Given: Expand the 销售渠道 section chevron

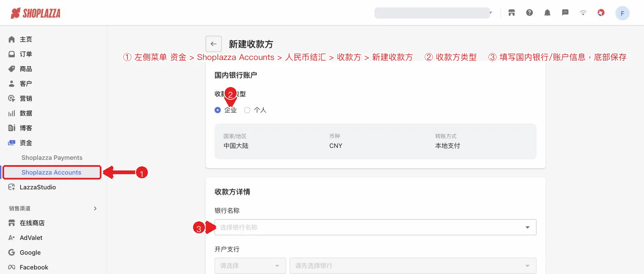Looking at the screenshot, I should point(95,209).
